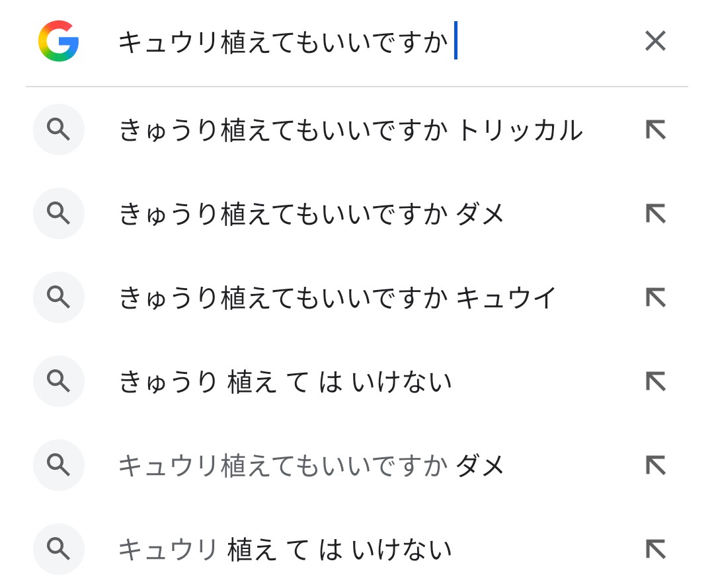Click magnifier icon beside katakana ダメ suggestion
This screenshot has width=714, height=588.
click(59, 466)
